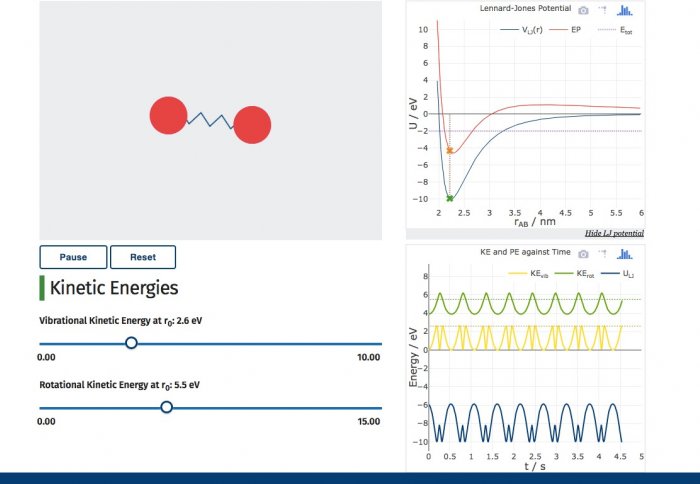Download Lennard-Jones plot as image via camera icon
Viewport: 700px width, 484px height.
(x=584, y=10)
